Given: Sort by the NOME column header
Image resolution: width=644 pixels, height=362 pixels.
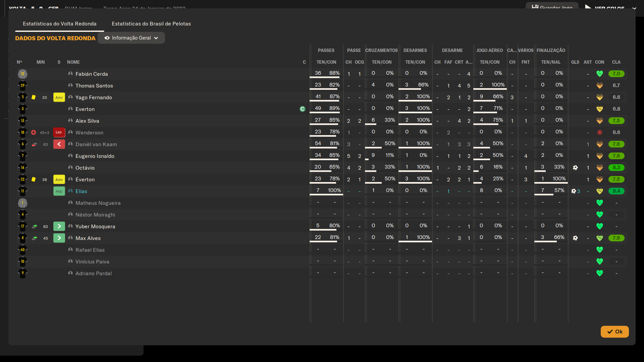Looking at the screenshot, I should 73,62.
